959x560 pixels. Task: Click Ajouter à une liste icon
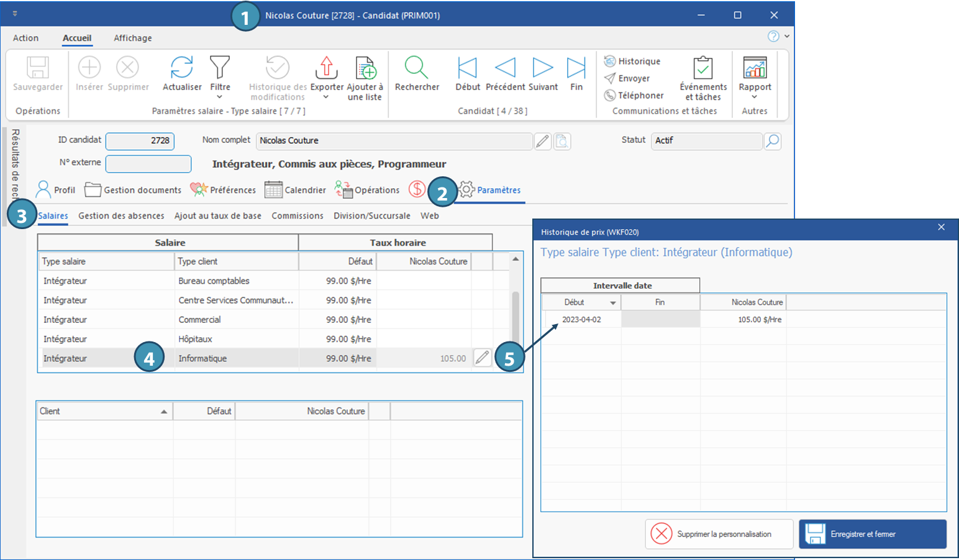(365, 68)
